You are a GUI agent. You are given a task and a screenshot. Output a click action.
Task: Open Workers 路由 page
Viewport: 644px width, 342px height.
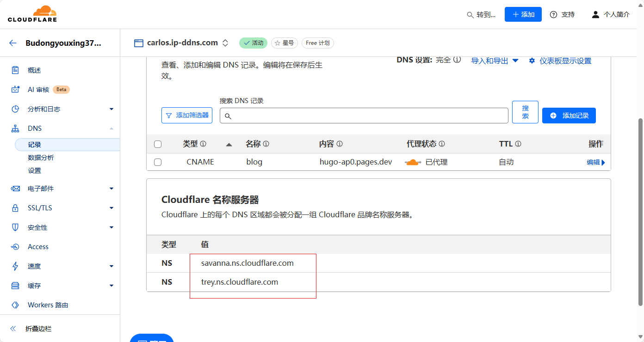pyautogui.click(x=48, y=305)
